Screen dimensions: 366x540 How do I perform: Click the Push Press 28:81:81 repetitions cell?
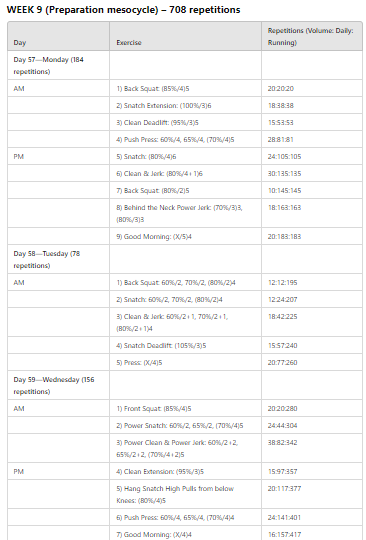click(x=312, y=139)
